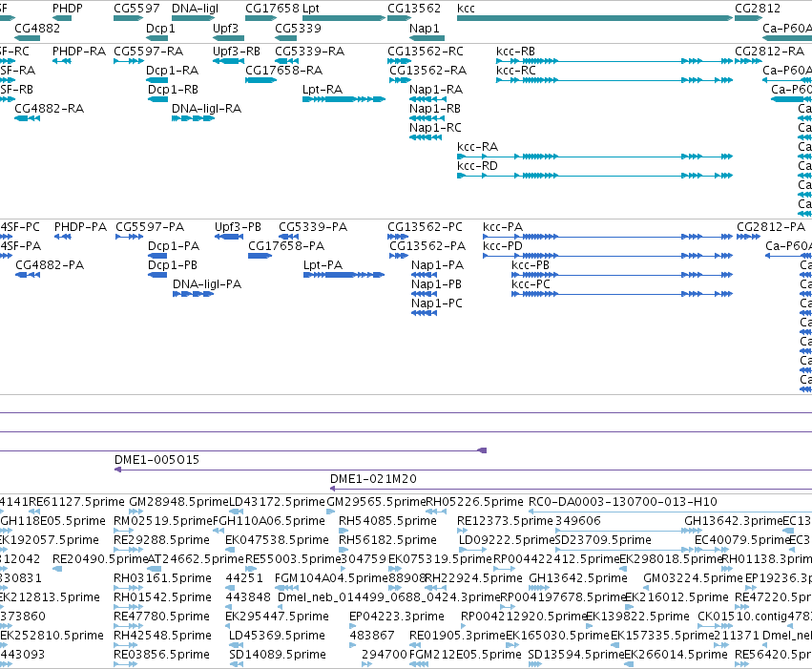Click the Lpt-PA coding sequence

(344, 275)
